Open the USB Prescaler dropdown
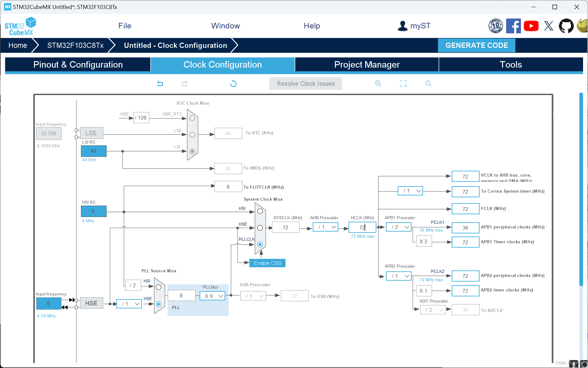The height and width of the screenshot is (368, 588). click(x=253, y=296)
